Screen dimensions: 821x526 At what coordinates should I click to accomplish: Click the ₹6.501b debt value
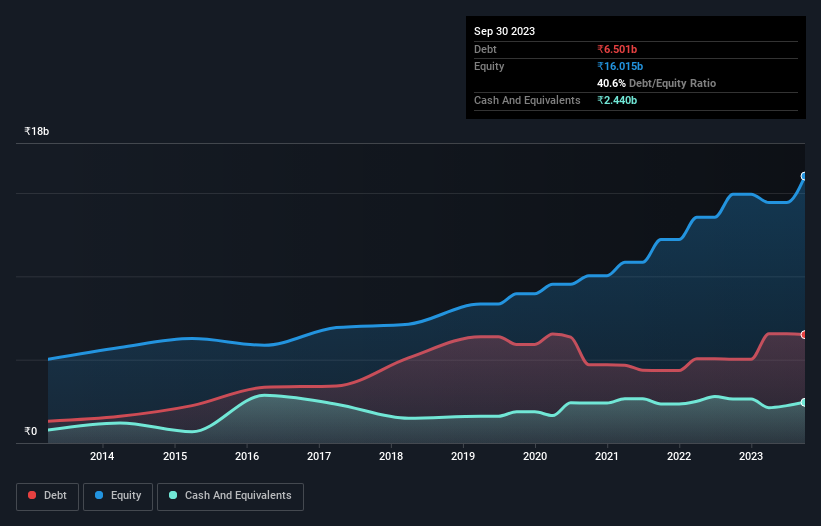click(617, 49)
